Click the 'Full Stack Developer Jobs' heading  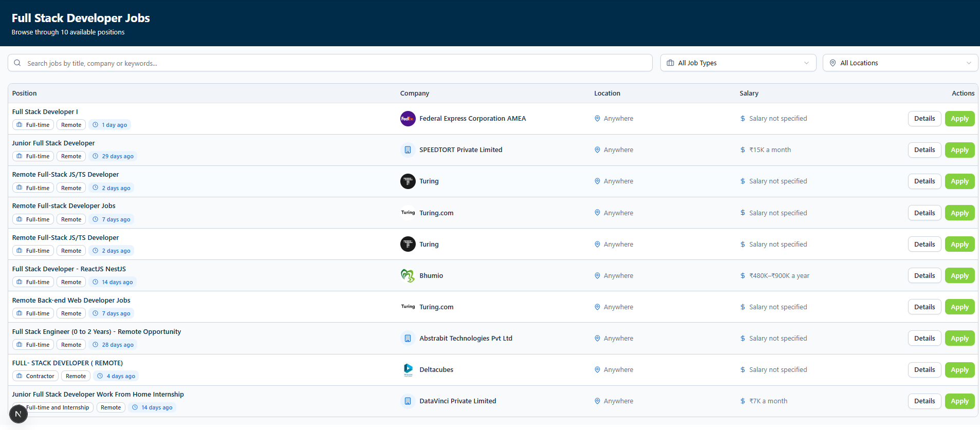click(x=81, y=18)
